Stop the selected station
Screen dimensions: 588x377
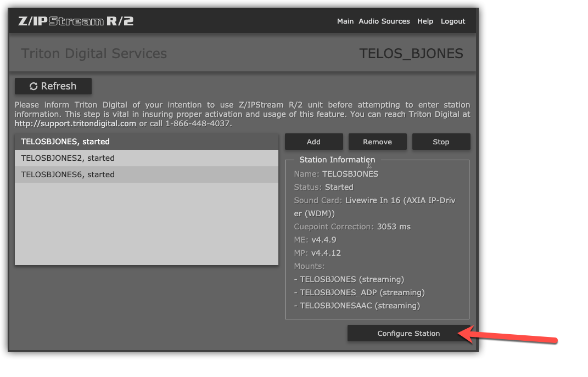pyautogui.click(x=441, y=142)
